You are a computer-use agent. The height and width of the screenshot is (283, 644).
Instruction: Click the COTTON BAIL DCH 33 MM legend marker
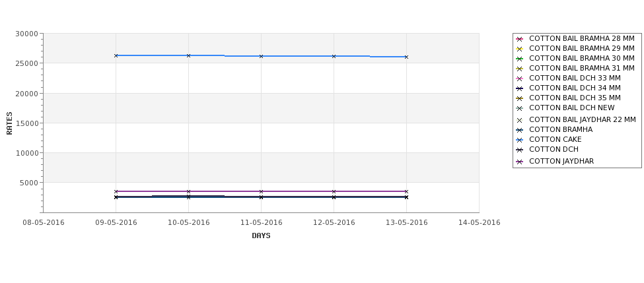(x=519, y=79)
